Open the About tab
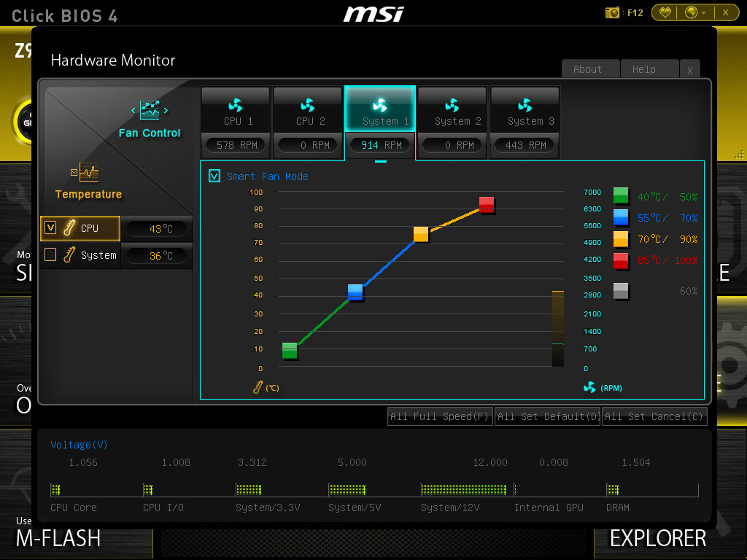This screenshot has width=747, height=560. coord(590,69)
